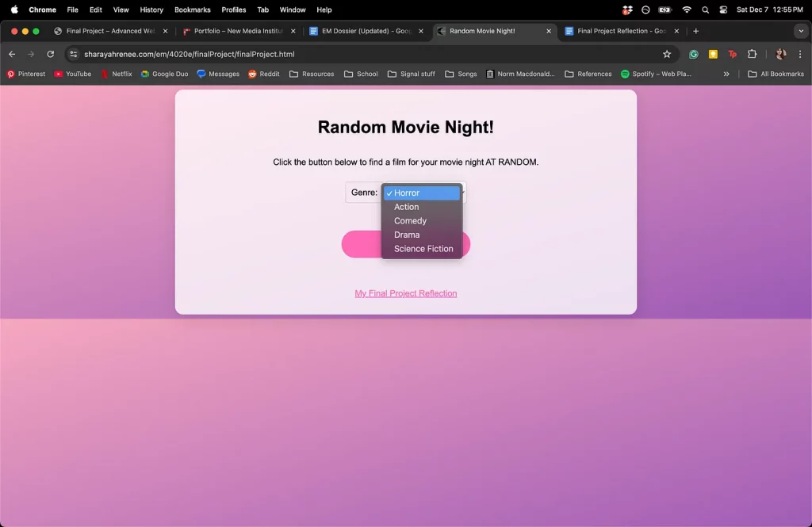Open the YouTube bookmark
The height and width of the screenshot is (527, 812).
(x=72, y=74)
